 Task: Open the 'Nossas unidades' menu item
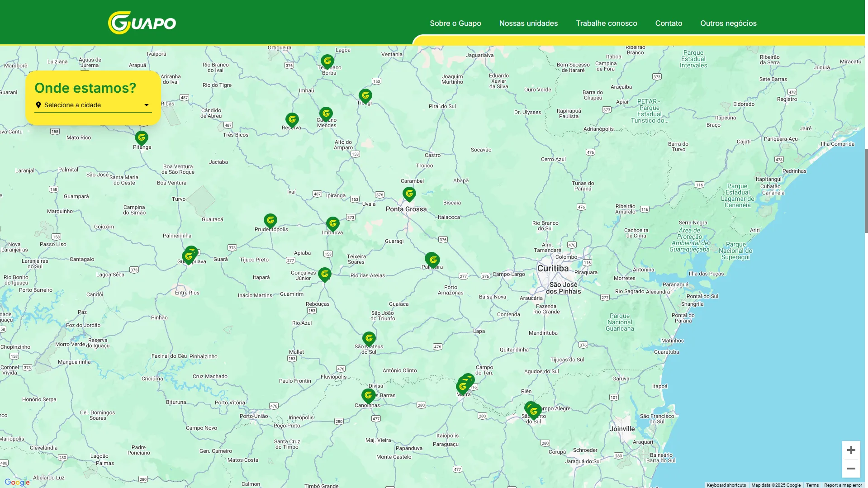tap(528, 23)
